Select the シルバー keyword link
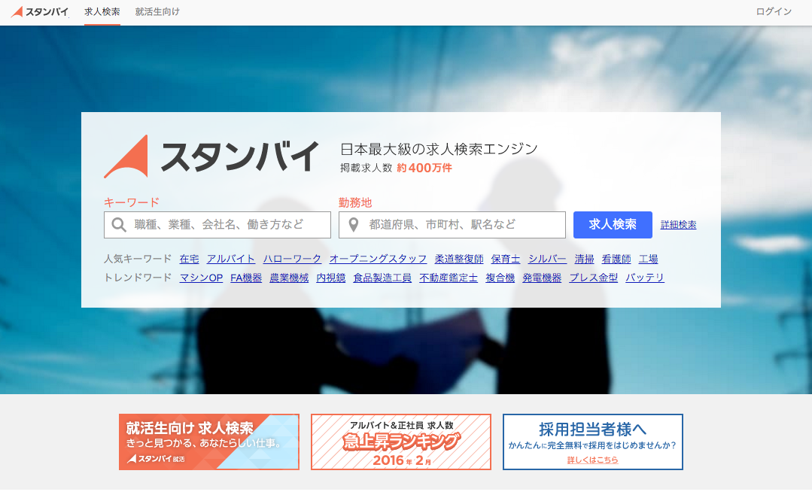812x504 pixels. pos(547,259)
